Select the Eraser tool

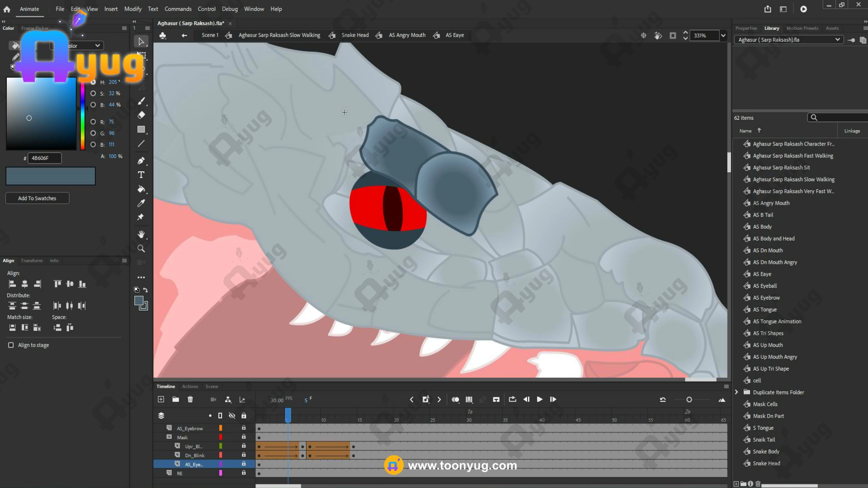(141, 115)
